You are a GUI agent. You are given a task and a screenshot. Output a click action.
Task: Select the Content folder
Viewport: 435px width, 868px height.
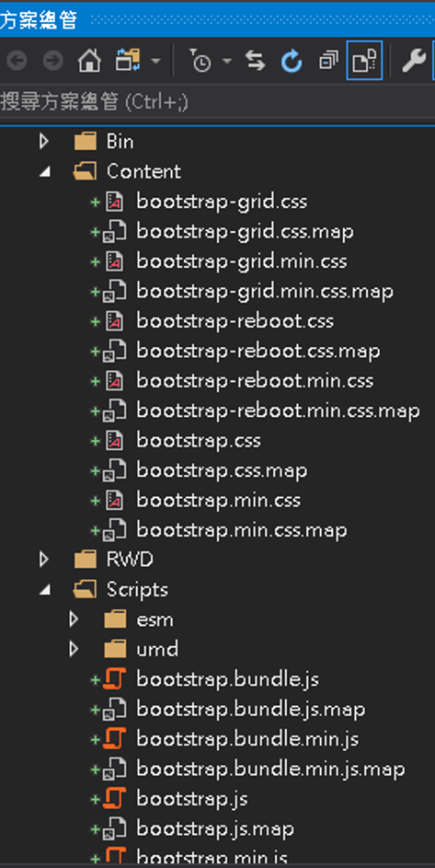[x=143, y=171]
